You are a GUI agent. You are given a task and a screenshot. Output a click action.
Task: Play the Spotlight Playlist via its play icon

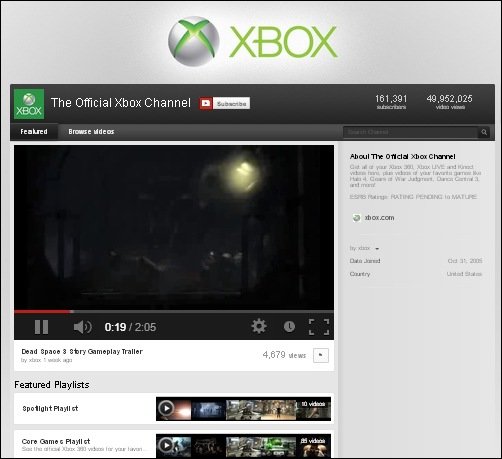click(x=166, y=408)
